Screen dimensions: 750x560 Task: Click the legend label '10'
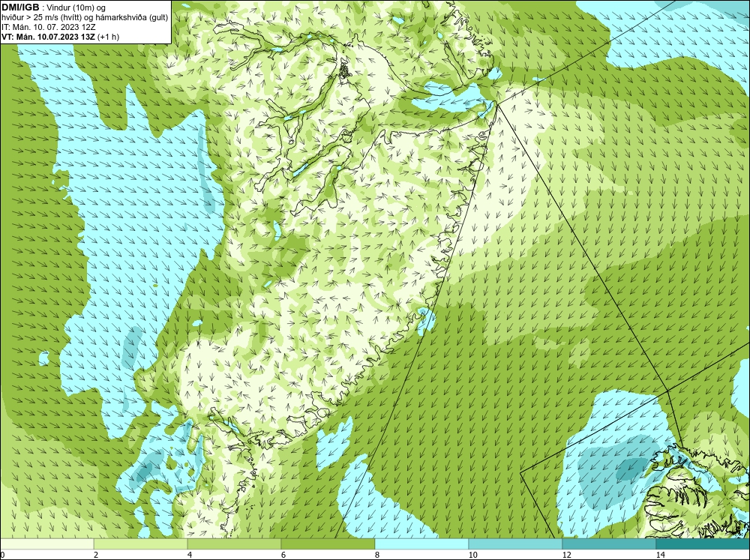(473, 555)
